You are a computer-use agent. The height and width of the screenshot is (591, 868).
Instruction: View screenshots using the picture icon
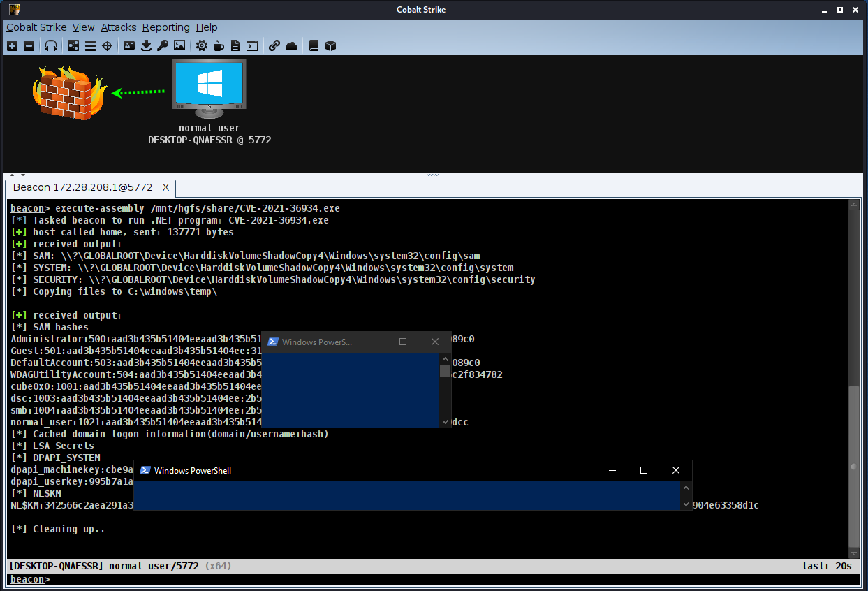click(179, 45)
